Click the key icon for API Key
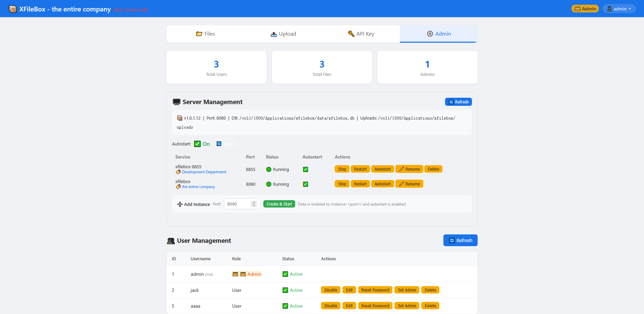The image size is (644, 314). coord(351,34)
